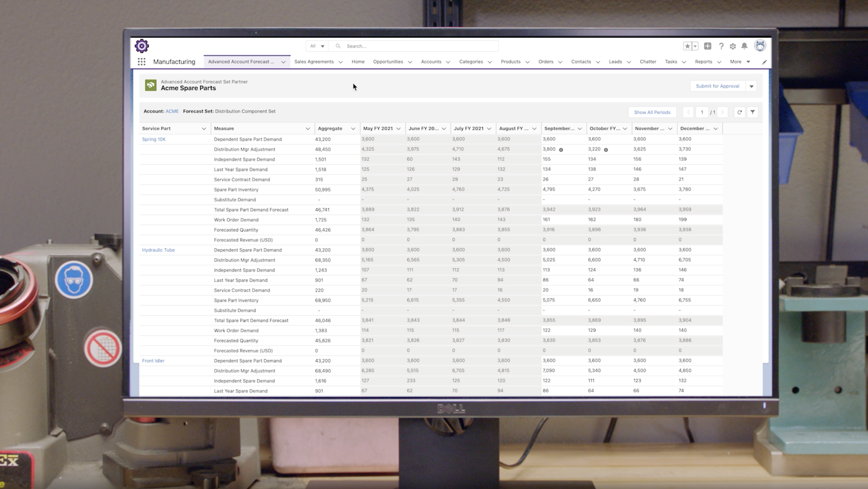Viewport: 868px width, 489px height.
Task: Expand the Sales Agreements tab chevron
Action: pos(341,62)
